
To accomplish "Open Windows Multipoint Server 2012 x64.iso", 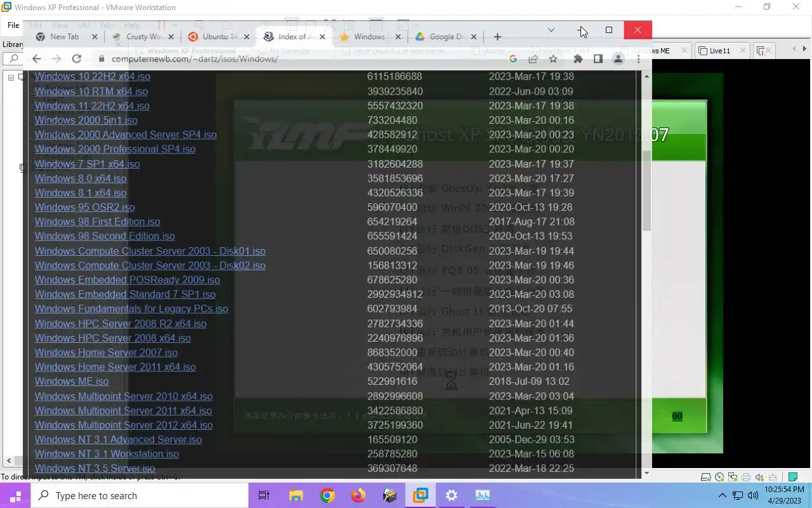I will 124,425.
